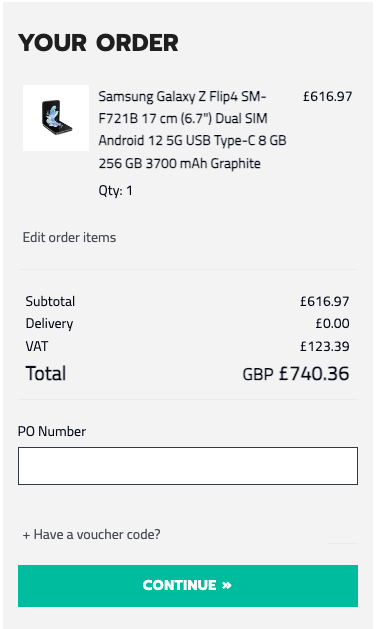Open the Edit order items link
376x629 pixels.
point(69,237)
